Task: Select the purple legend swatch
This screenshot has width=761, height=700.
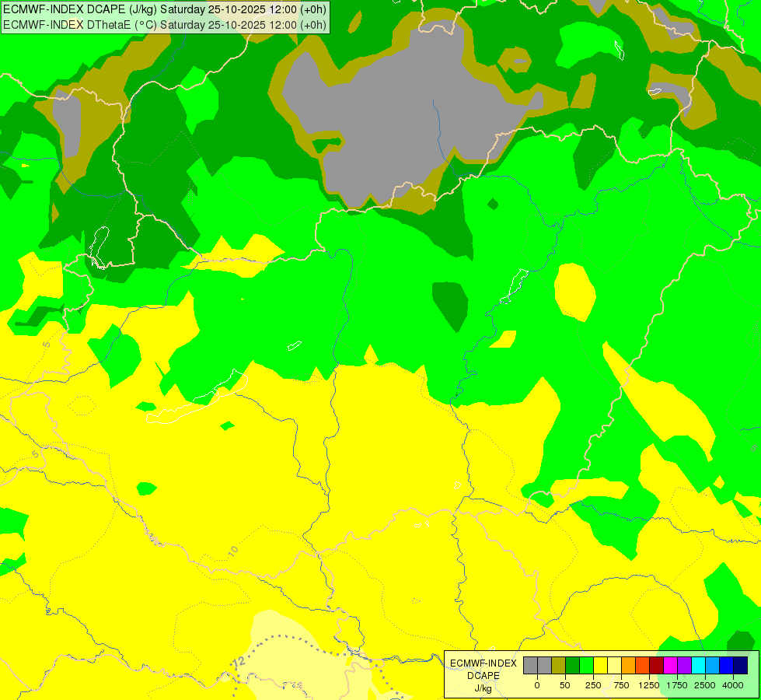Action: tap(684, 666)
